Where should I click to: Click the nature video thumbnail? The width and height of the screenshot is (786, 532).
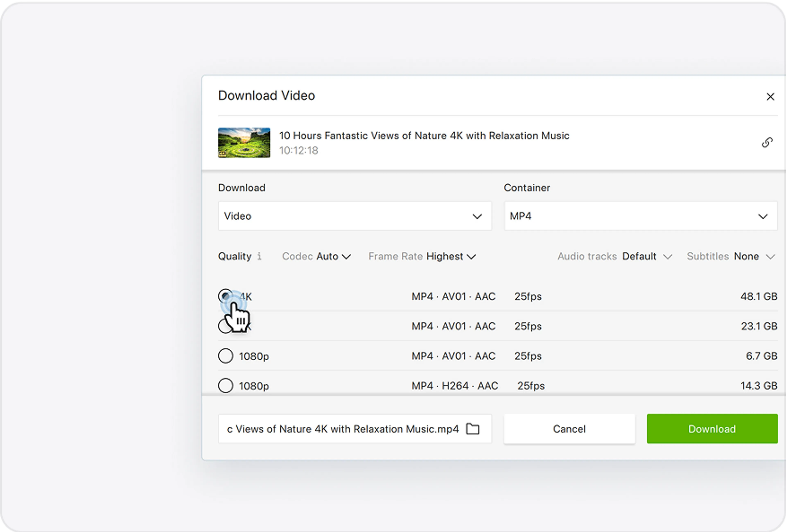click(x=244, y=142)
